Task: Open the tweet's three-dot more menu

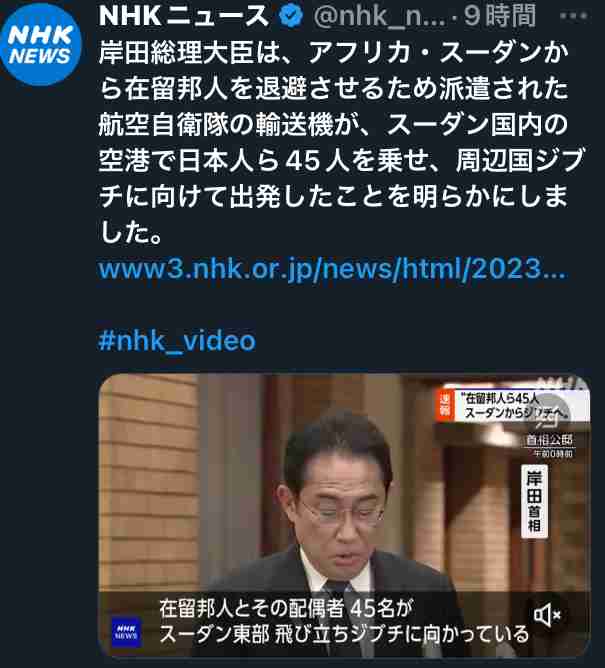Action: click(x=573, y=16)
